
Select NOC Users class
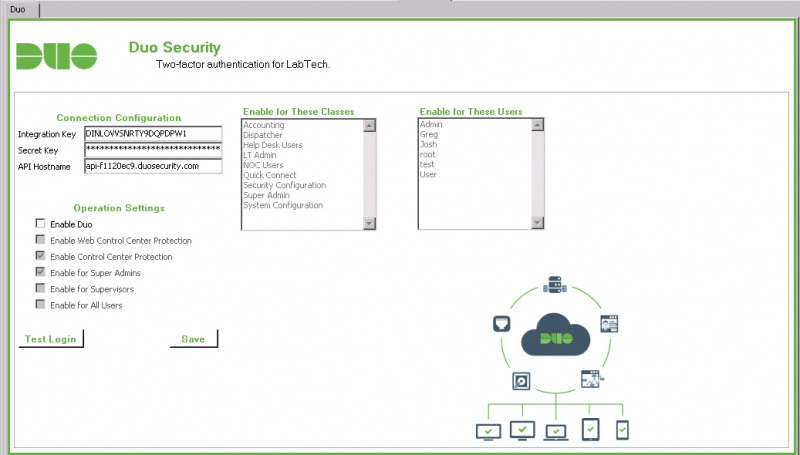click(263, 165)
